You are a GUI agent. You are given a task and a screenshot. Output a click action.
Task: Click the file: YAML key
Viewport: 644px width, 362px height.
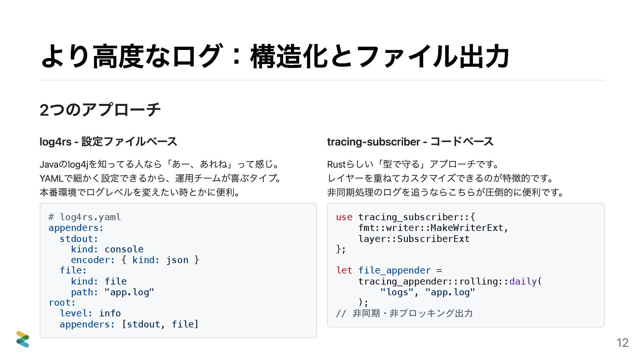73,270
